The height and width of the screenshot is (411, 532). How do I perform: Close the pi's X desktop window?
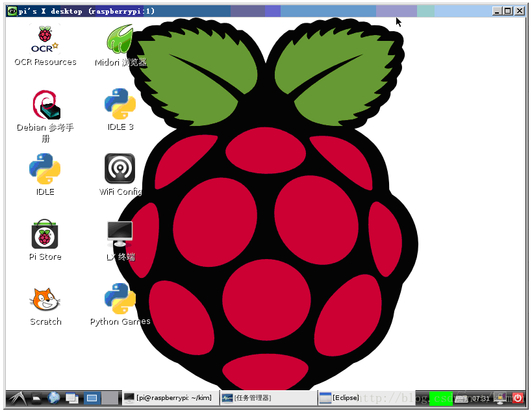(520, 11)
